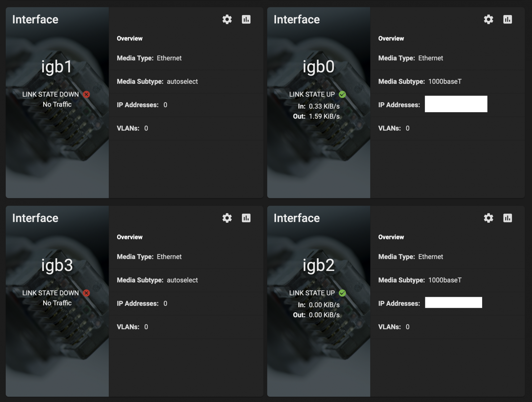
Task: Click VLANs: 0 on igb3 card
Action: 132,327
